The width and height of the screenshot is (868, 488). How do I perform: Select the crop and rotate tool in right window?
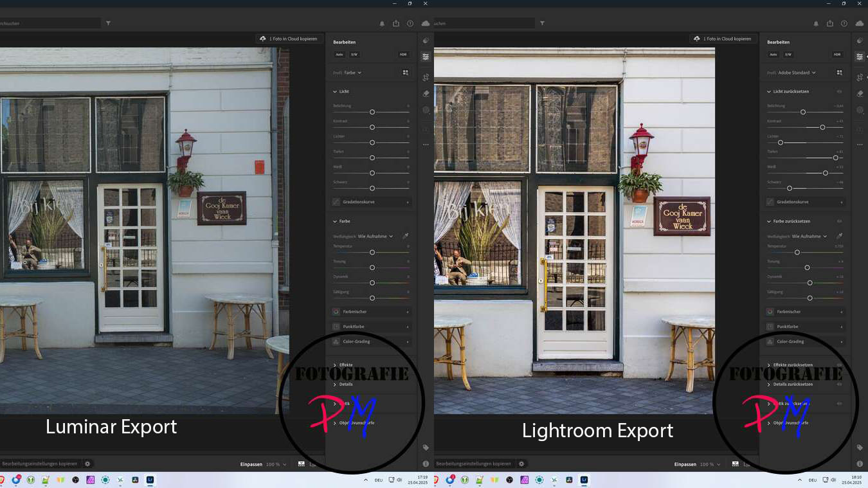[x=860, y=77]
